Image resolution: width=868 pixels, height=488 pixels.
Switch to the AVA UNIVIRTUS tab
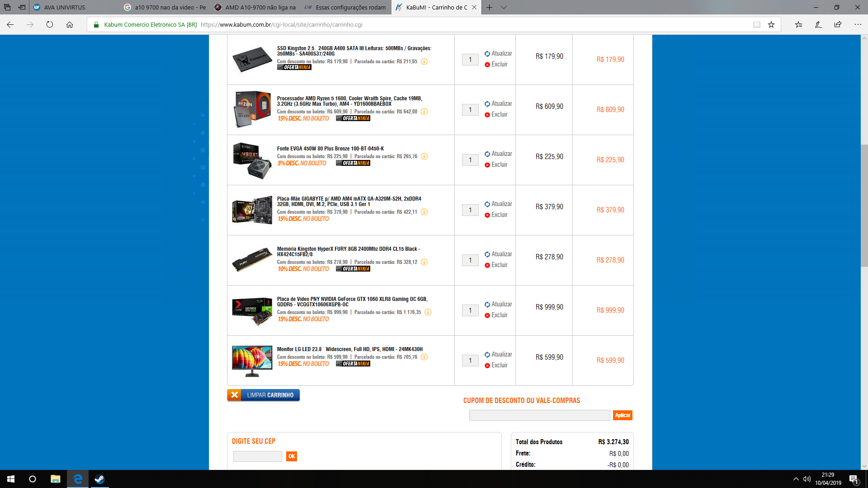(74, 7)
